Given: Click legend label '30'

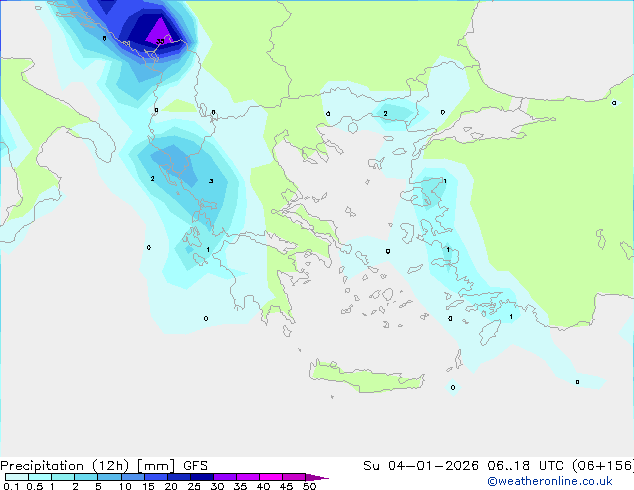Looking at the screenshot, I should 217,486.
